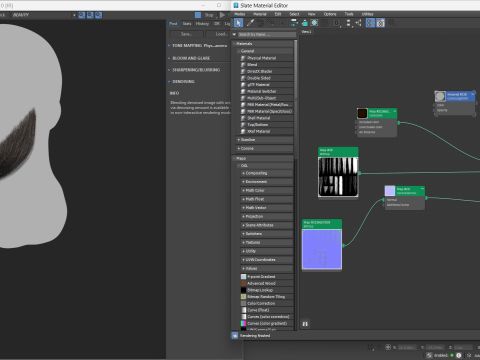Select the arrow Select tool in Slate toolbar
The width and height of the screenshot is (480, 360).
coord(238,23)
